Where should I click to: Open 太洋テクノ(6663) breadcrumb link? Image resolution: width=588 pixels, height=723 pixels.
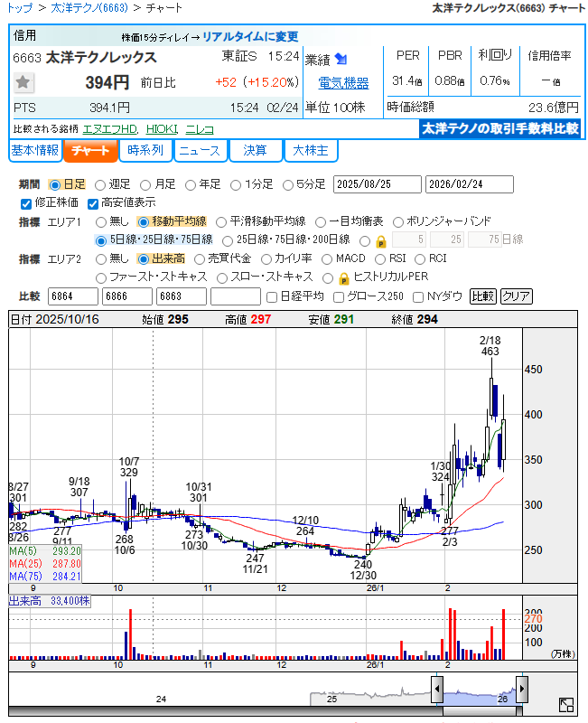tap(89, 8)
